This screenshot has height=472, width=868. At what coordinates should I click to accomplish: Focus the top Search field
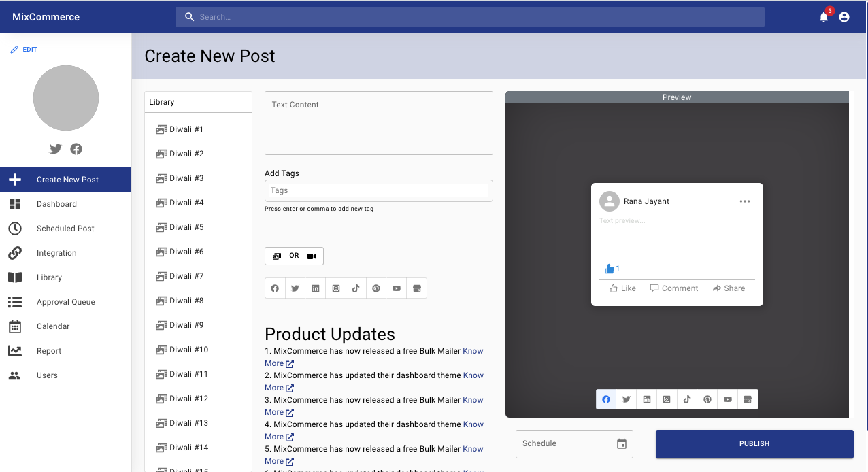(x=470, y=17)
